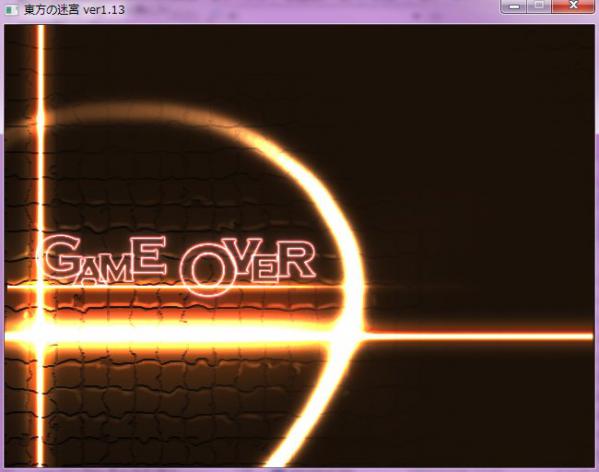Click the thin orange line on right side

pos(479,336)
